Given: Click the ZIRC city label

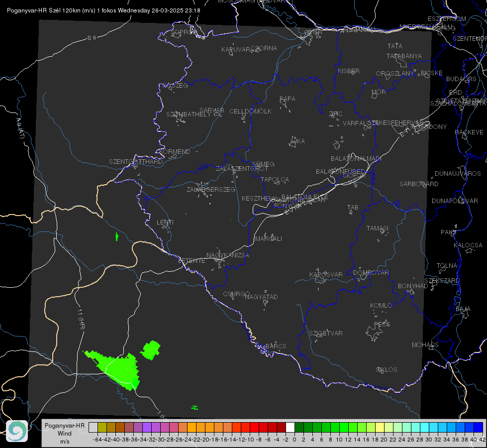Looking at the screenshot, I should click(x=336, y=113).
